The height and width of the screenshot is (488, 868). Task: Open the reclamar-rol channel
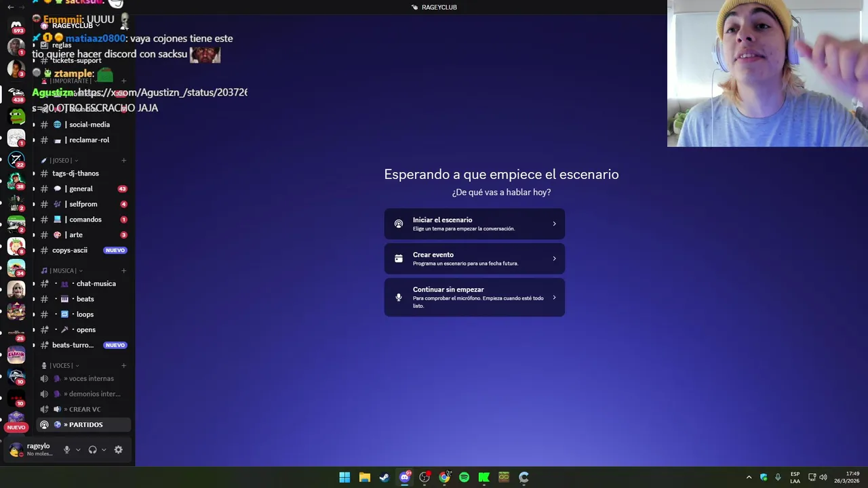83,140
